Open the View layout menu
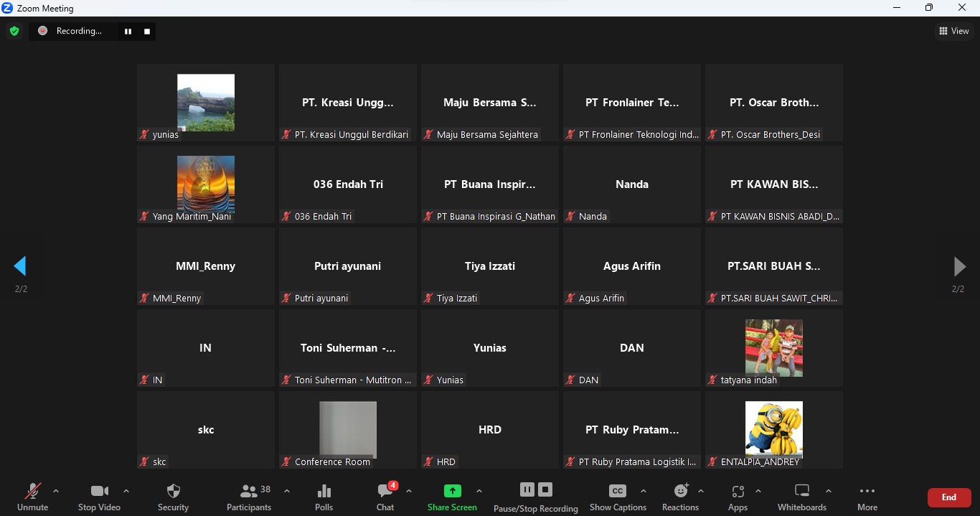Screen dimensions: 980x516 tap(954, 31)
